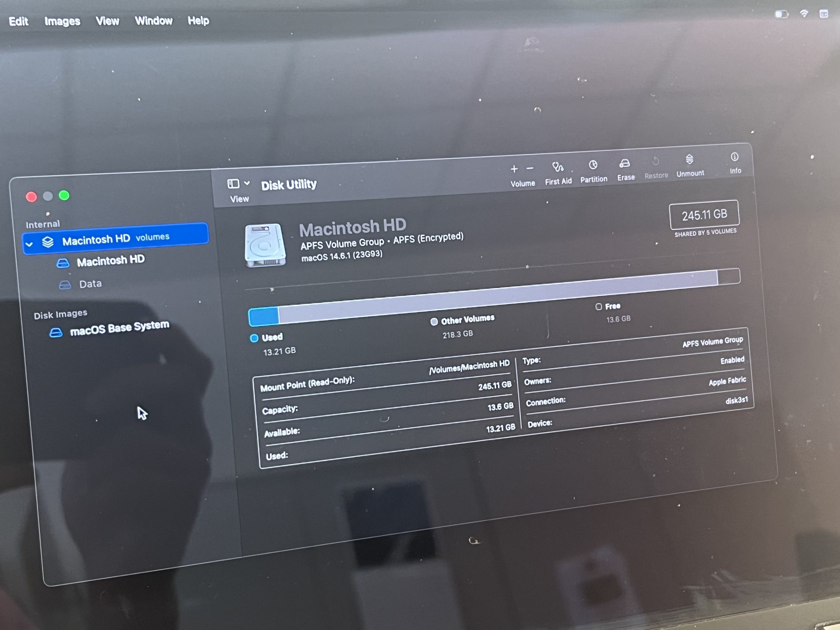The height and width of the screenshot is (630, 840).
Task: Click the disk3s1 device value
Action: click(x=736, y=400)
